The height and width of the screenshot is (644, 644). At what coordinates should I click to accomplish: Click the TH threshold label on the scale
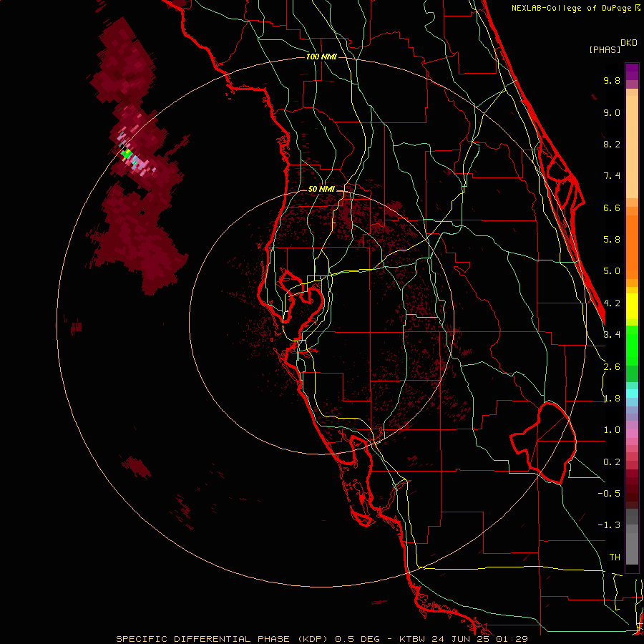coord(615,557)
